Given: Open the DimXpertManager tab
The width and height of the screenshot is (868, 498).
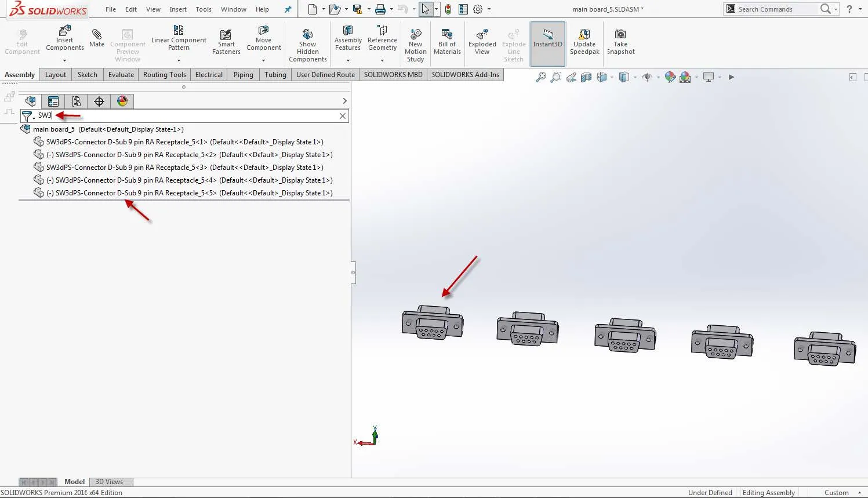Looking at the screenshot, I should pyautogui.click(x=99, y=101).
